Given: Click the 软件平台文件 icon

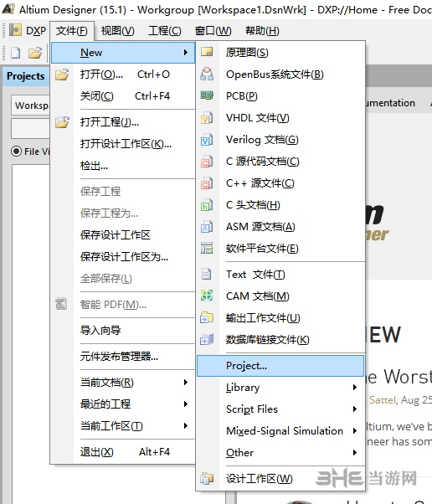Looking at the screenshot, I should 207,248.
